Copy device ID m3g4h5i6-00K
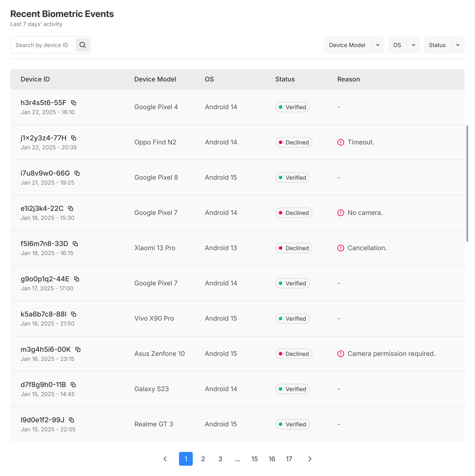 click(x=78, y=349)
